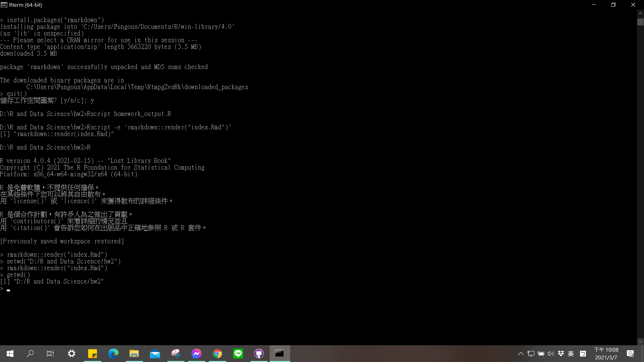Open Dropbox from the system tray
Image resolution: width=644 pixels, height=362 pixels.
coord(561,354)
